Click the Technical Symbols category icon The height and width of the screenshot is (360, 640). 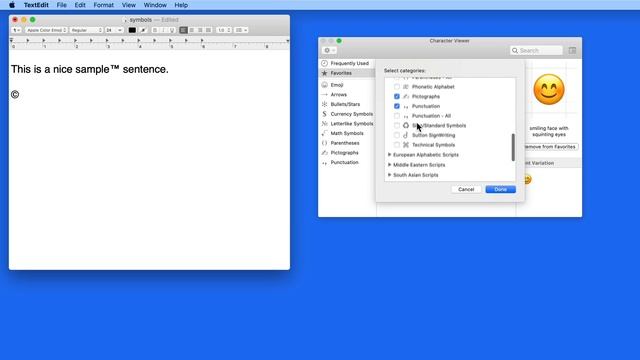(x=406, y=145)
